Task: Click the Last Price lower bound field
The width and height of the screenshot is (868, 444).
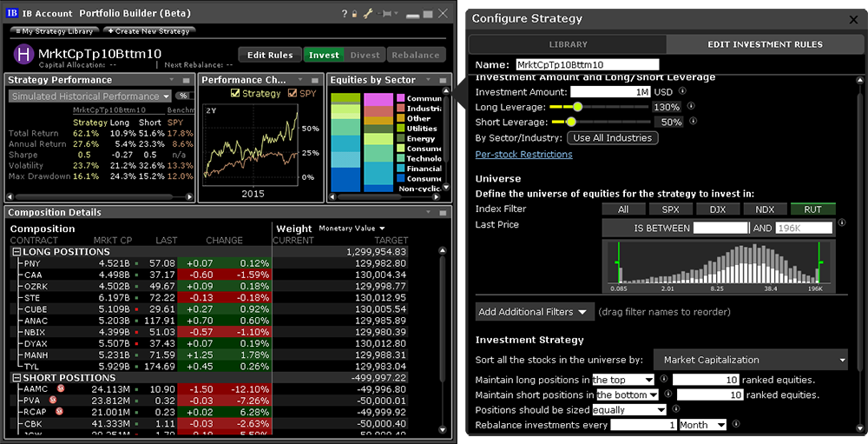Action: click(720, 228)
